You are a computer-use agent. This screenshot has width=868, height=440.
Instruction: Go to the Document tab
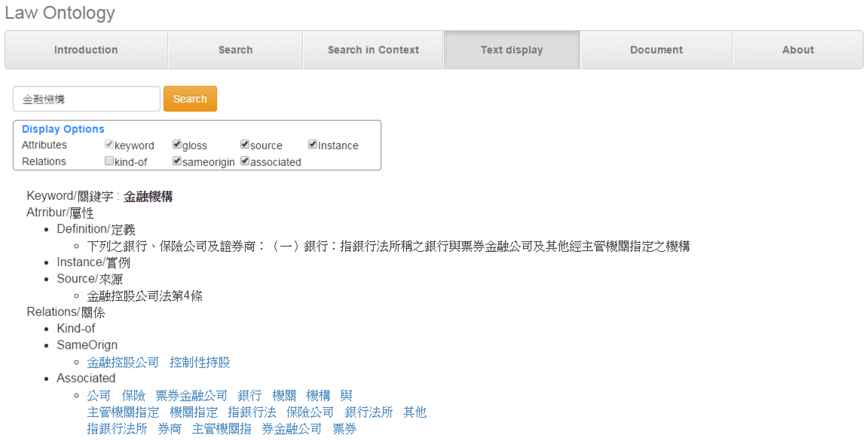(656, 50)
